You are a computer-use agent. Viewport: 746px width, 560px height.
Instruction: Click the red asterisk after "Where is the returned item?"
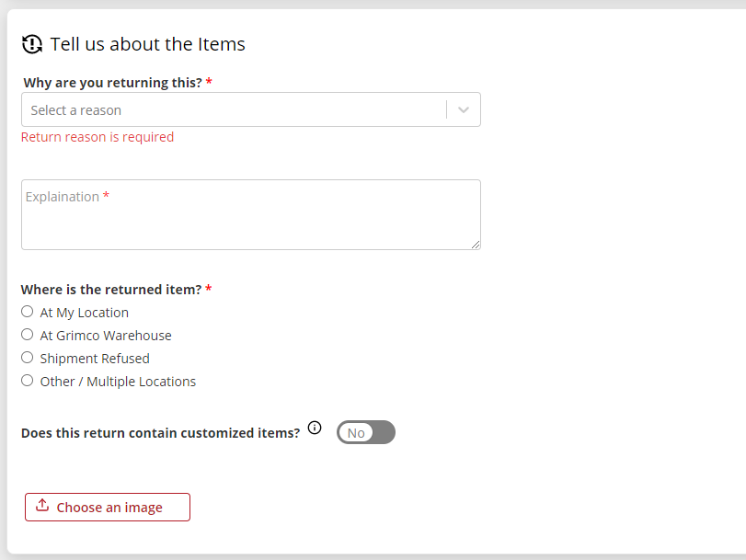click(x=209, y=289)
